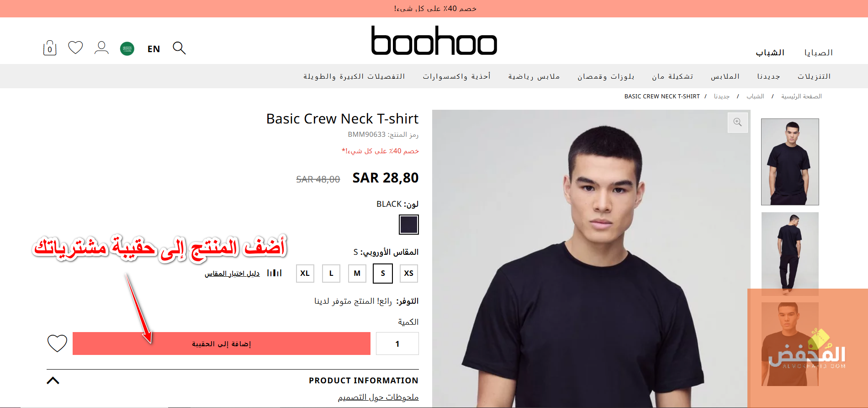Click the Saudi Arabia flag country selector
Screen dimensions: 868x408
[127, 48]
